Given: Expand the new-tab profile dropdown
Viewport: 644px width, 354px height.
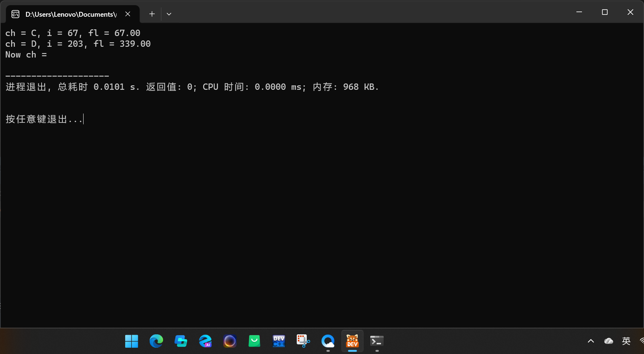Looking at the screenshot, I should pos(169,14).
